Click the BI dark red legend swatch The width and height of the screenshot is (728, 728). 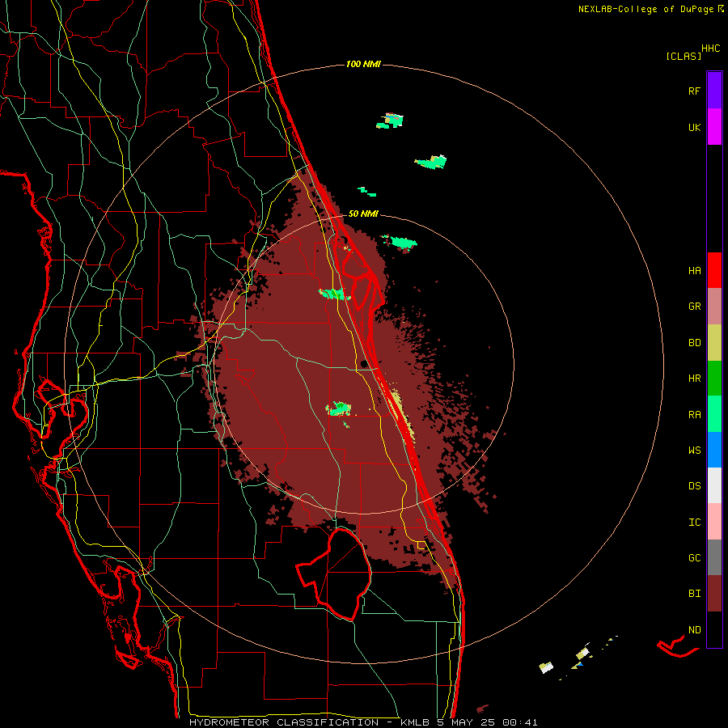pyautogui.click(x=714, y=594)
